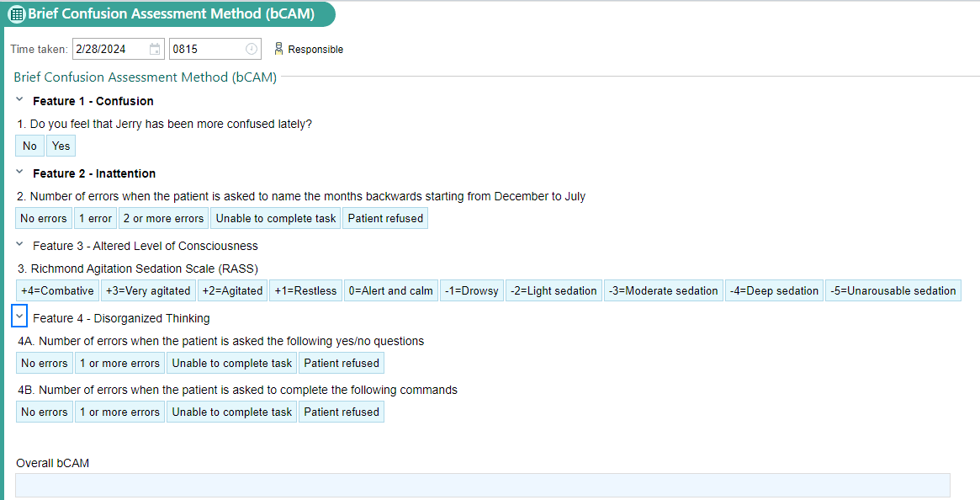The height and width of the screenshot is (500, 980).
Task: Click the Overall bCAM result field
Action: coord(483,485)
